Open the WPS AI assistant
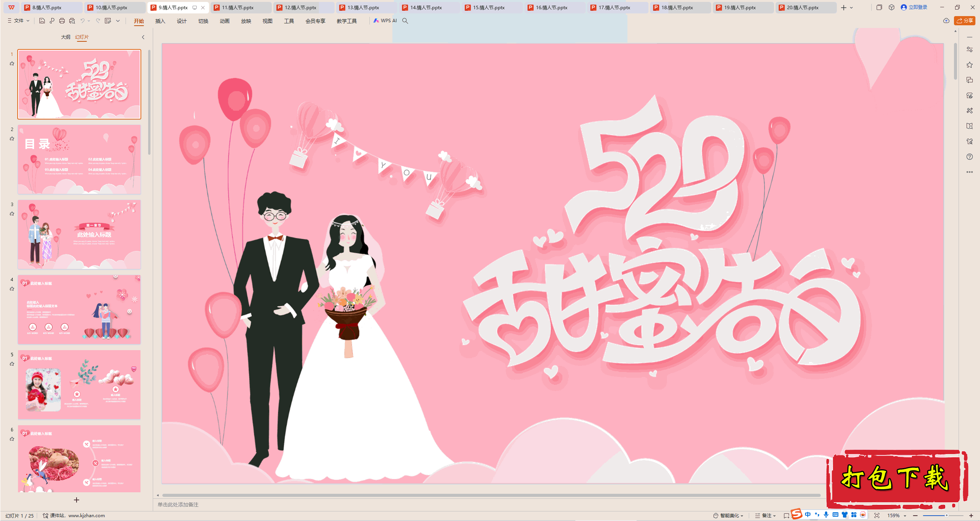Screen dimensions: 980x521 point(385,21)
